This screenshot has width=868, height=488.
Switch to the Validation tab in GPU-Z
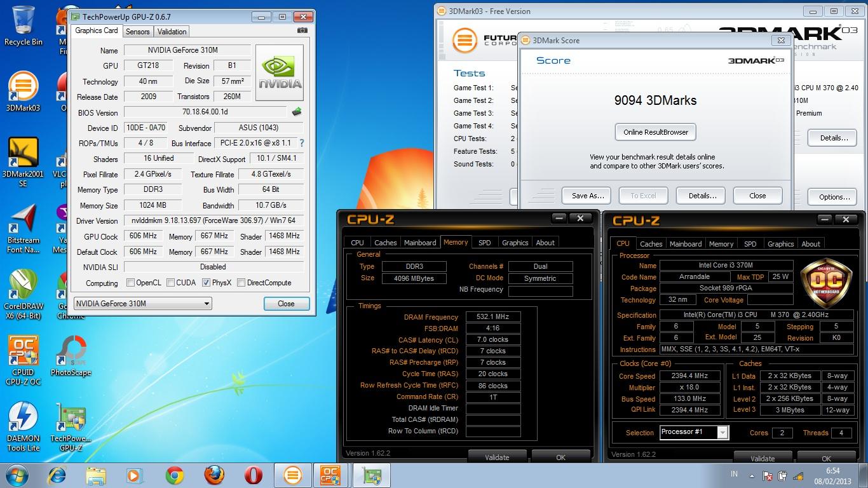pos(172,31)
